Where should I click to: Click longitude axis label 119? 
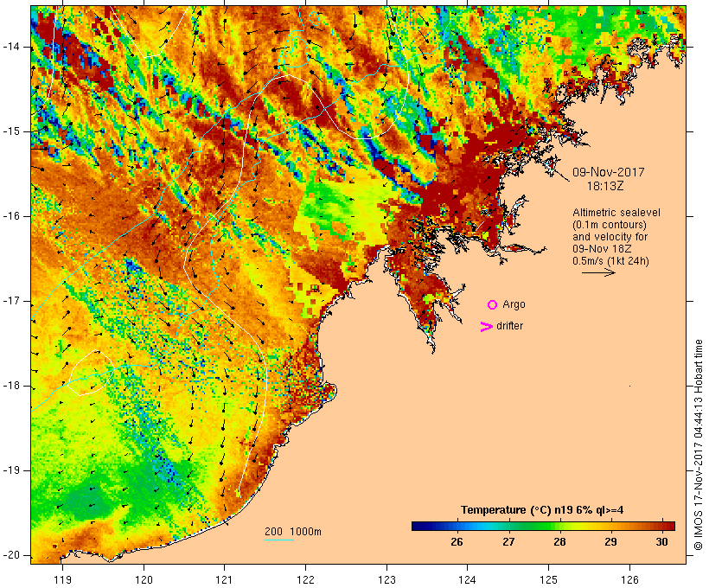pos(62,579)
